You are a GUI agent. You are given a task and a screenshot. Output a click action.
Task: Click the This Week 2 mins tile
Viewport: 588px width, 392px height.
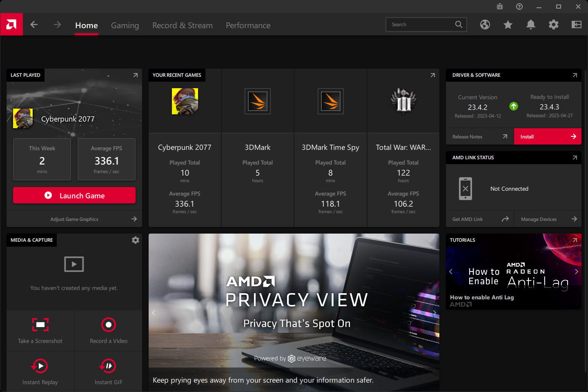pyautogui.click(x=42, y=159)
